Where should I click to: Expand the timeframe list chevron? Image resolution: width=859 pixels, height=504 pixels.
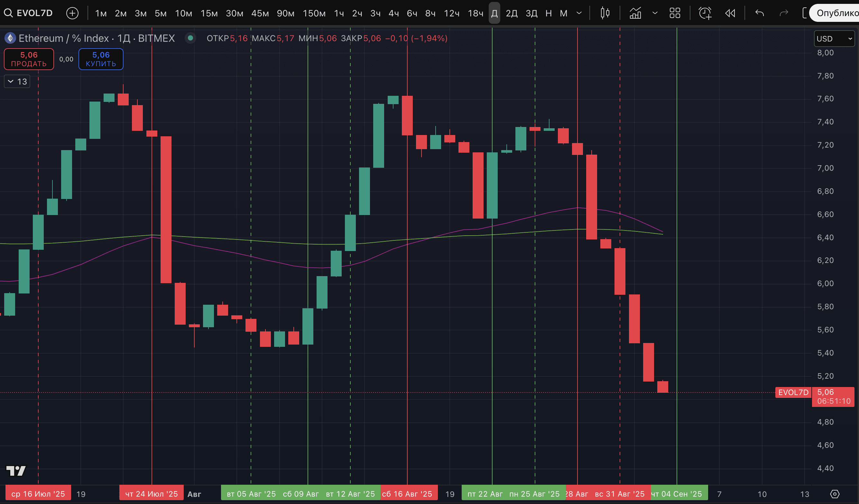point(579,13)
